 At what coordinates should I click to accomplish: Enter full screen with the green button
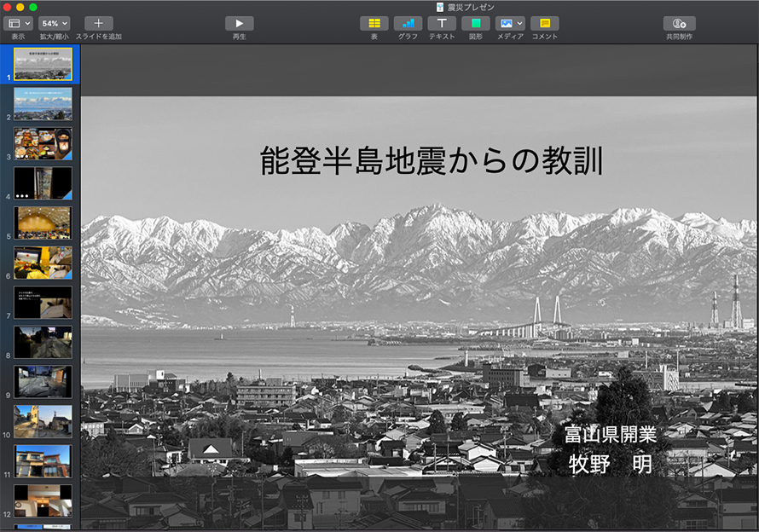[33, 7]
